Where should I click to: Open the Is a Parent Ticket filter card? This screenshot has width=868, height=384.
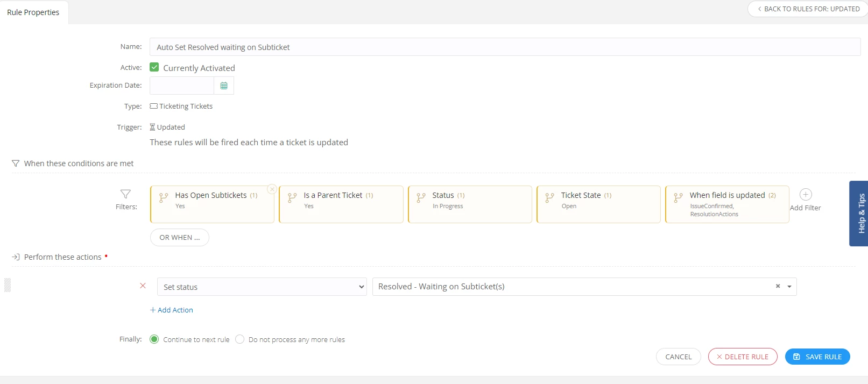(341, 204)
